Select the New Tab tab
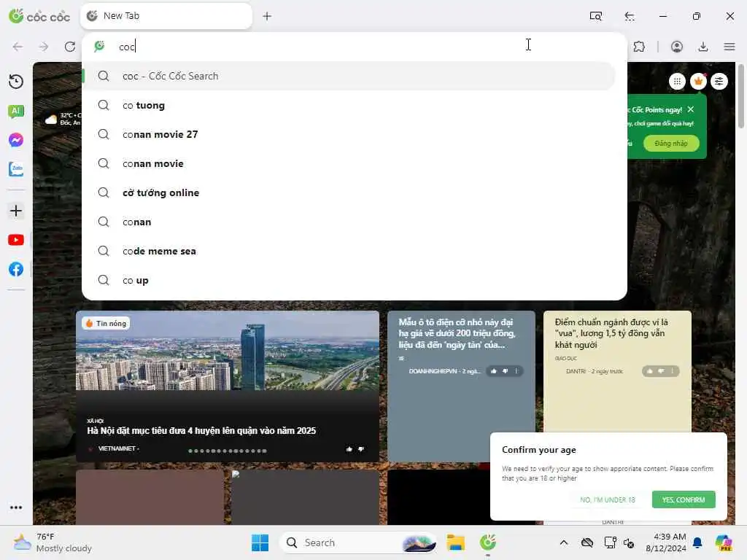This screenshot has width=747, height=560. (x=166, y=16)
